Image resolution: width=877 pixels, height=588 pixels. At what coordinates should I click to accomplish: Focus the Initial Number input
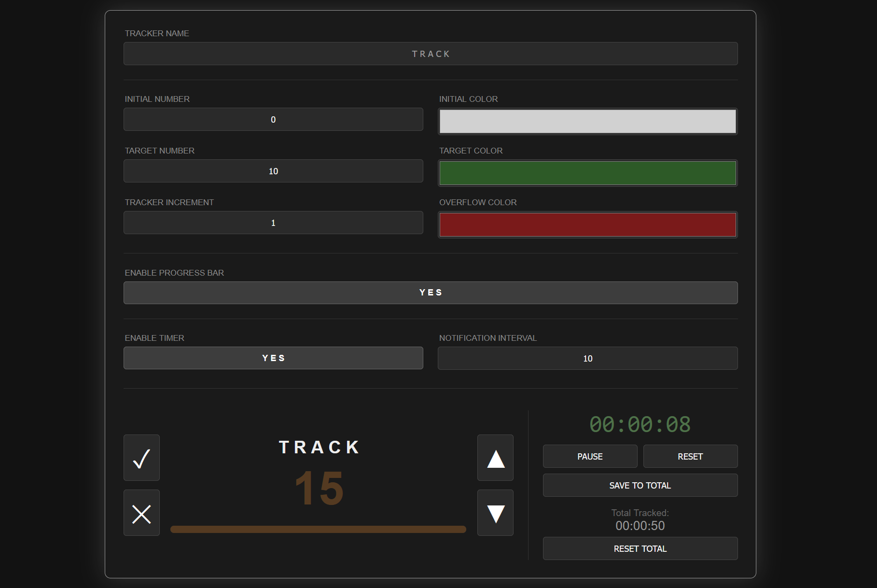click(x=273, y=119)
